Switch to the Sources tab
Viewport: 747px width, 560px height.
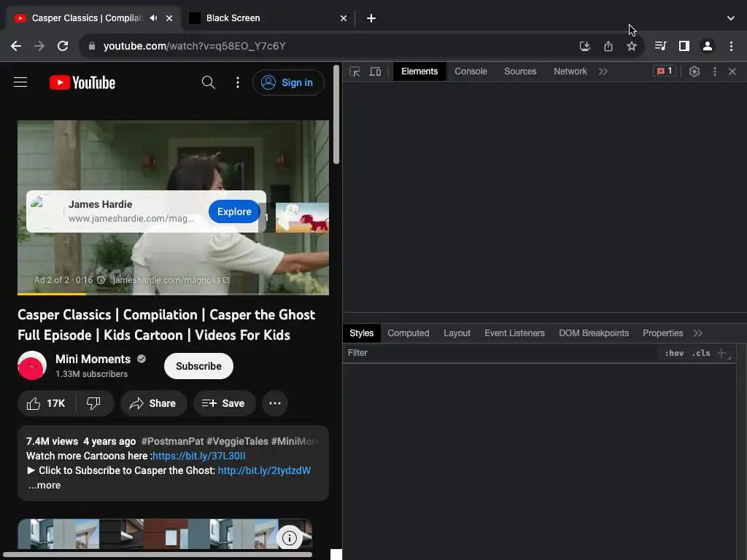pos(520,71)
